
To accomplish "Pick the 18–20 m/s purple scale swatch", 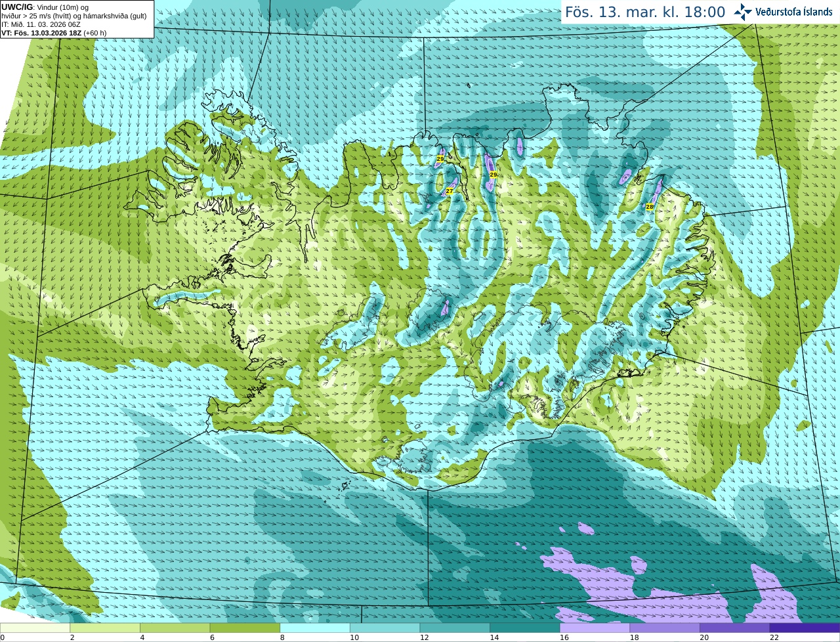I will click(x=665, y=628).
